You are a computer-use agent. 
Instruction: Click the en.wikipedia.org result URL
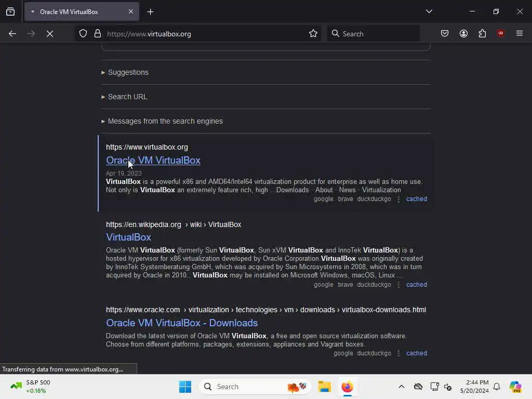pyautogui.click(x=174, y=224)
